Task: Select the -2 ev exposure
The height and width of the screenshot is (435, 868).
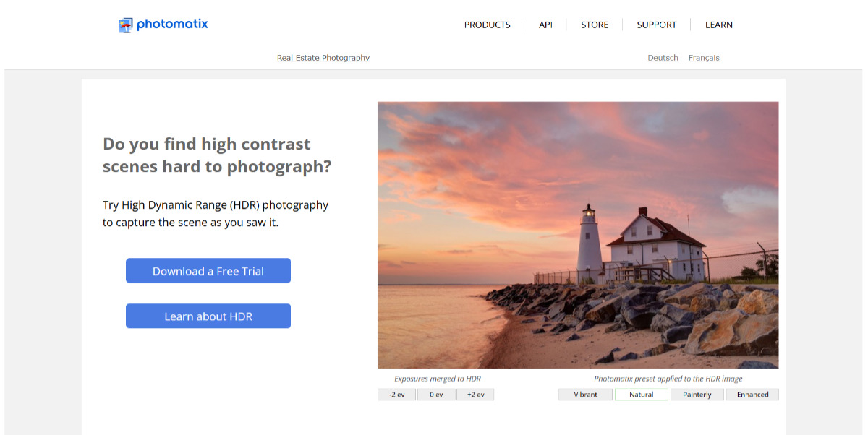Action: coord(396,395)
